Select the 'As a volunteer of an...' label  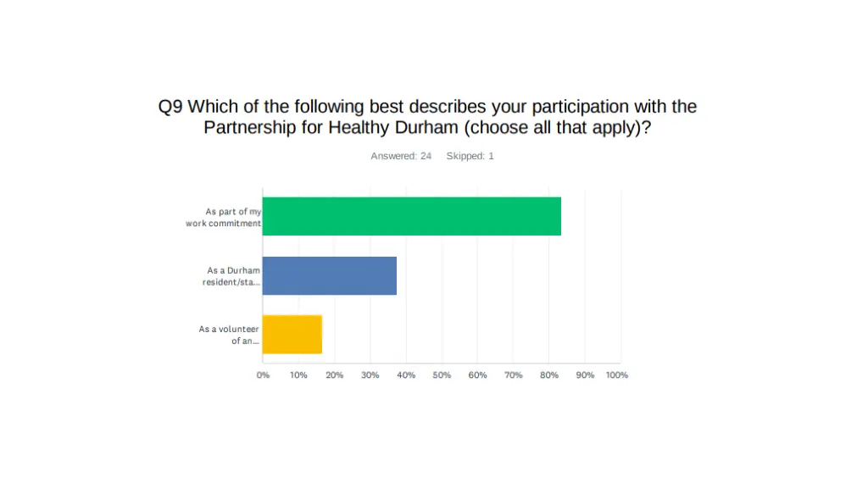229,335
